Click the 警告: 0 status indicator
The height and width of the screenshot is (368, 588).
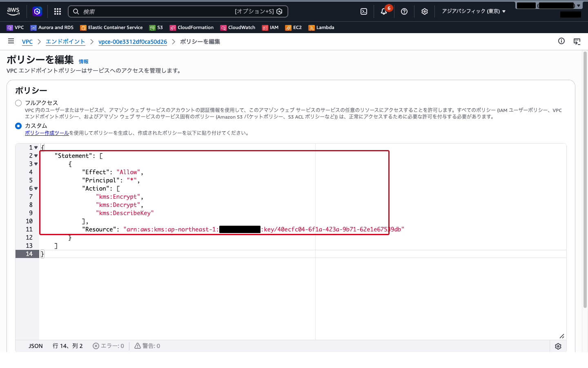pos(147,346)
